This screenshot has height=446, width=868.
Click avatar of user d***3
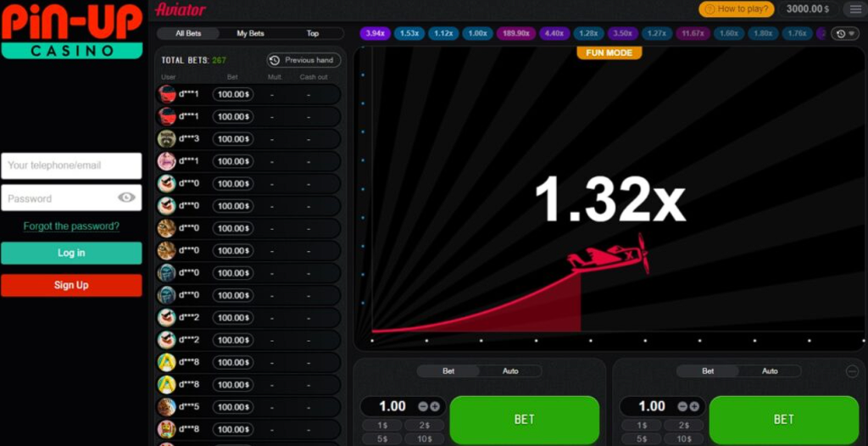[166, 138]
